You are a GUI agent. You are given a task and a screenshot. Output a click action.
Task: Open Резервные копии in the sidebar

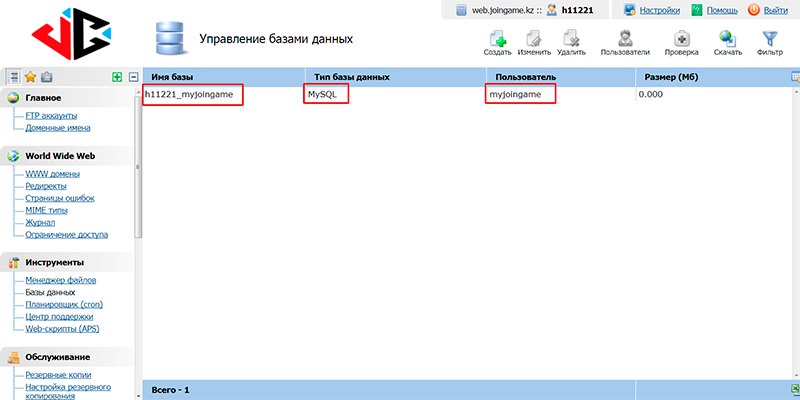[x=58, y=375]
